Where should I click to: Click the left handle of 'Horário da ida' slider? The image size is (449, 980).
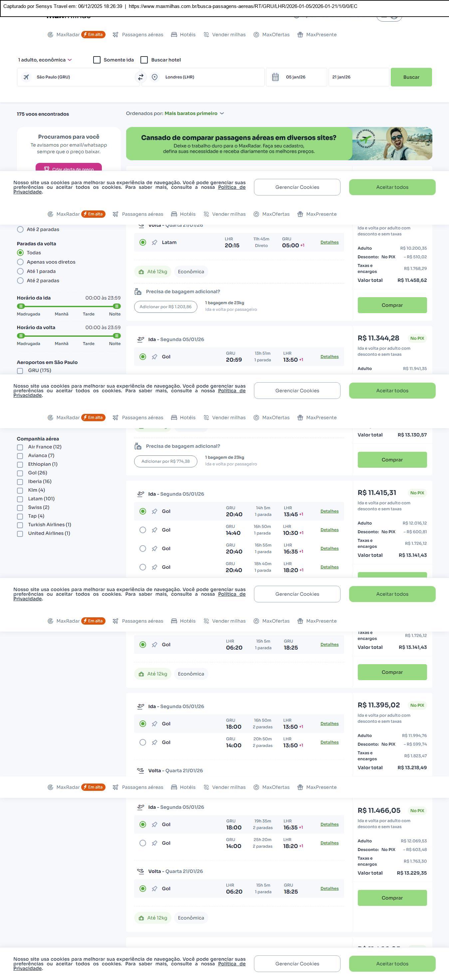click(21, 306)
